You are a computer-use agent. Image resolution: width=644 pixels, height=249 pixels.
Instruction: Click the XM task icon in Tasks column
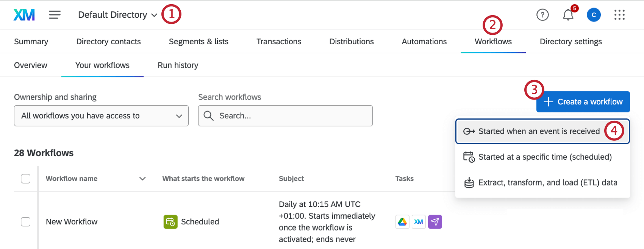(419, 222)
